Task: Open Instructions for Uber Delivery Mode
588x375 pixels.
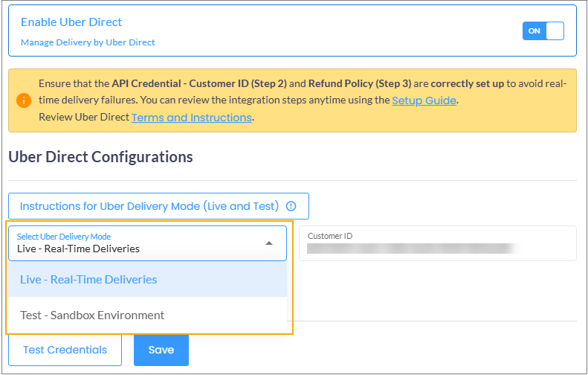Action: tap(149, 206)
